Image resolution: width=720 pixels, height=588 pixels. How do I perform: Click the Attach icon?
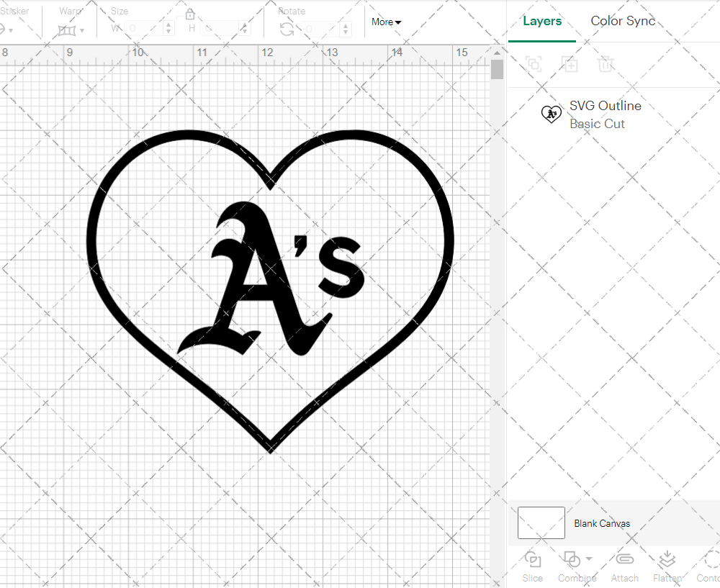[624, 561]
